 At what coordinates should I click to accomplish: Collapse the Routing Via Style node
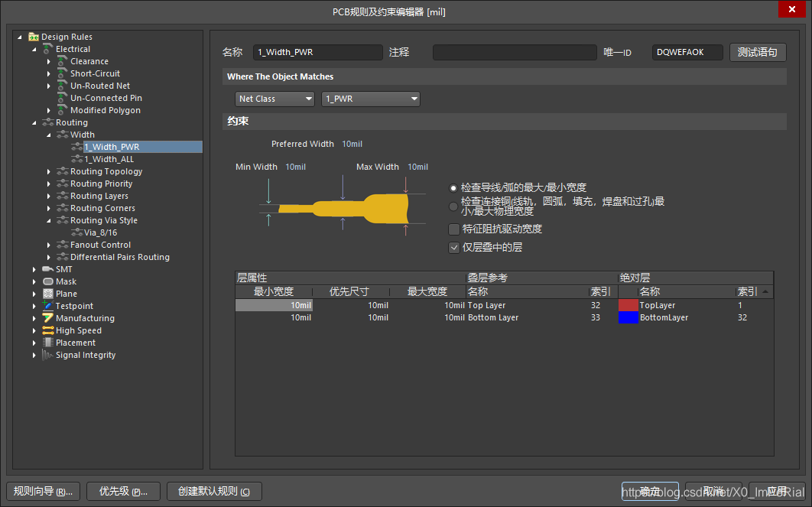click(x=49, y=220)
